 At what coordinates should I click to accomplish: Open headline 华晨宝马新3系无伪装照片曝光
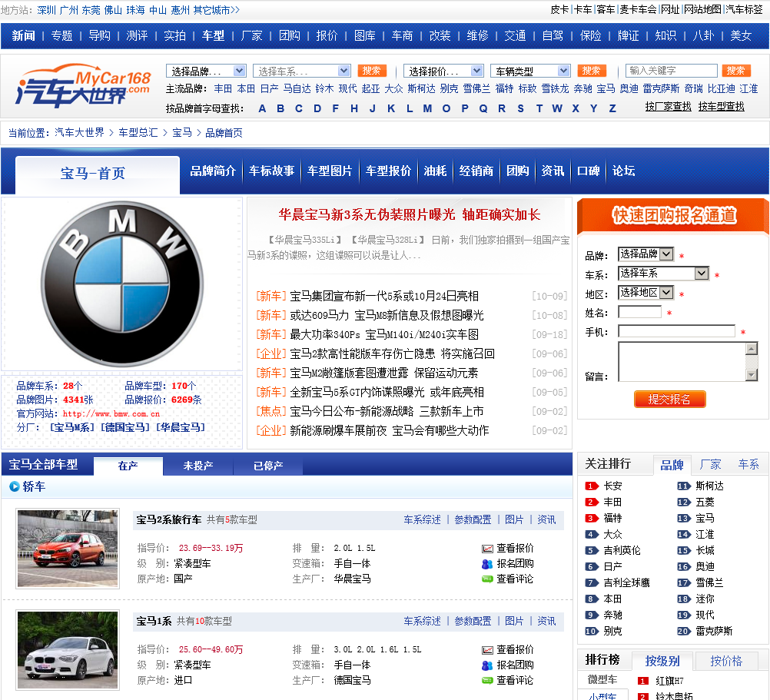click(410, 214)
